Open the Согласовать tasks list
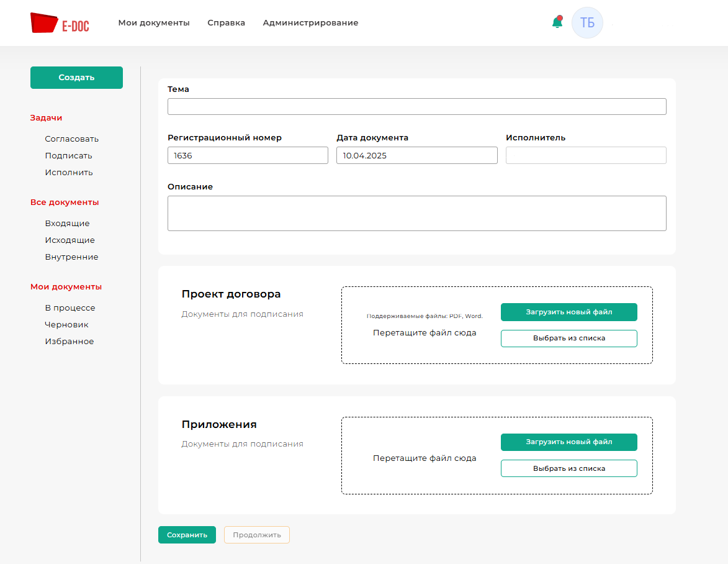 [x=71, y=139]
